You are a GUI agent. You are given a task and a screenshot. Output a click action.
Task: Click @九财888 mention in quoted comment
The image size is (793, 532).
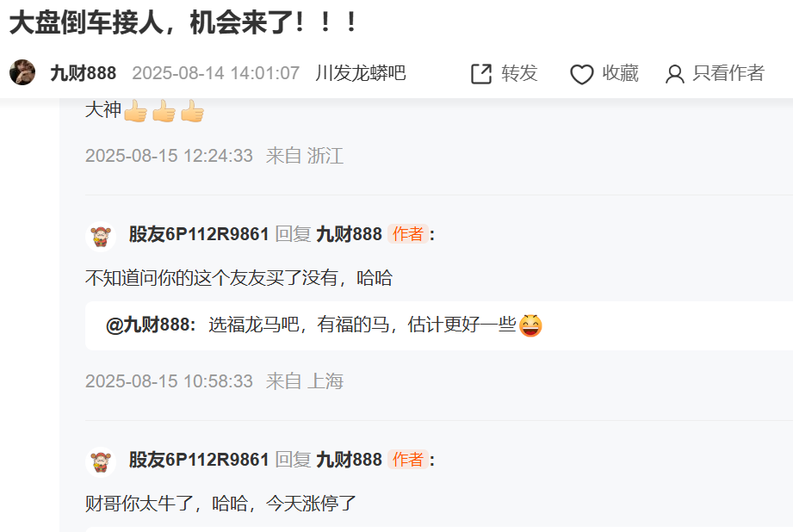point(150,325)
